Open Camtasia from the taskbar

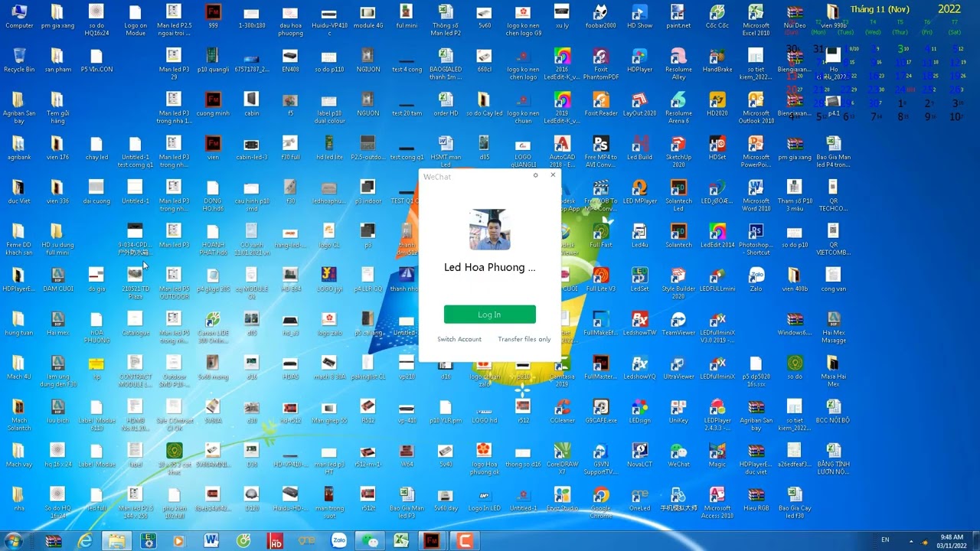[465, 541]
